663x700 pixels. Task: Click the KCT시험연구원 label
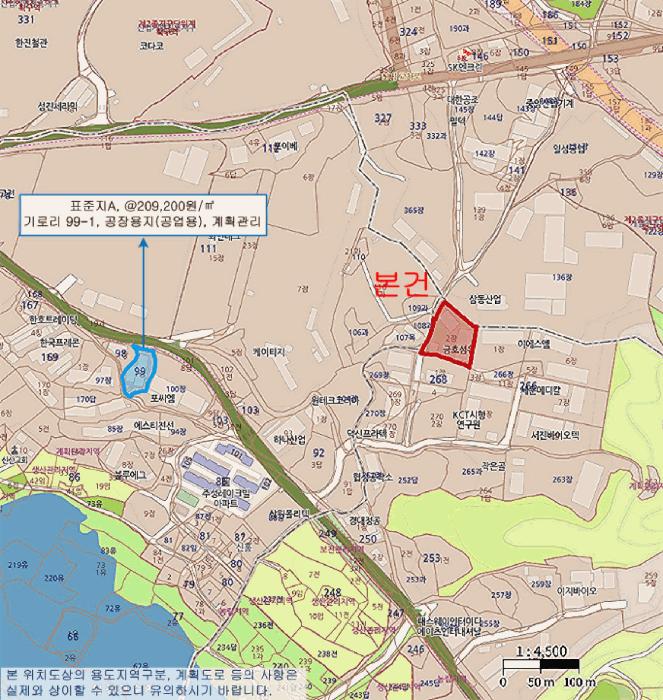pos(470,419)
